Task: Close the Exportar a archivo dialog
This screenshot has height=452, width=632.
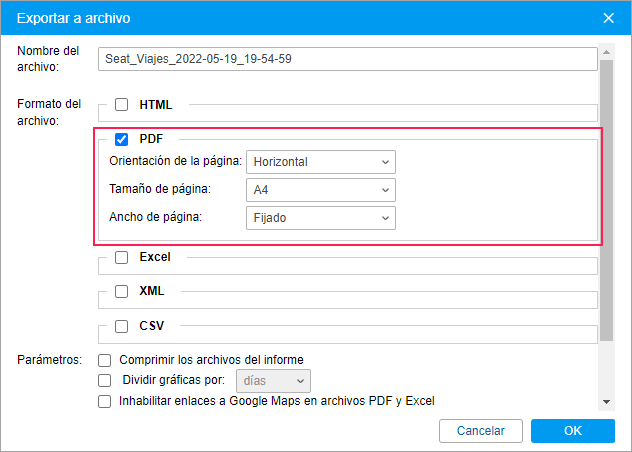Action: (608, 18)
